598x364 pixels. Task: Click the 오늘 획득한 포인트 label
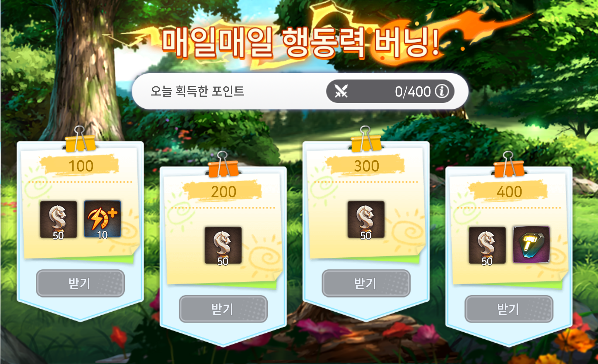(x=197, y=91)
